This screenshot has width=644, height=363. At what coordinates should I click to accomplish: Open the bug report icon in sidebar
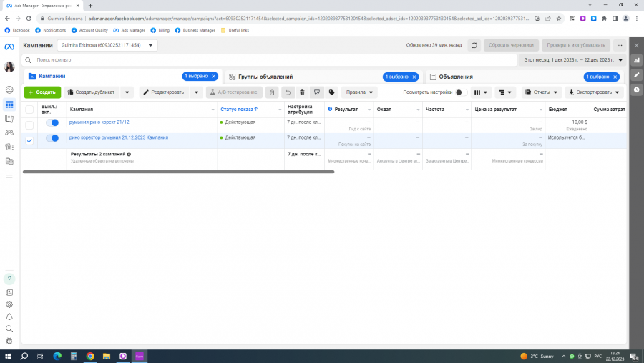click(9, 342)
